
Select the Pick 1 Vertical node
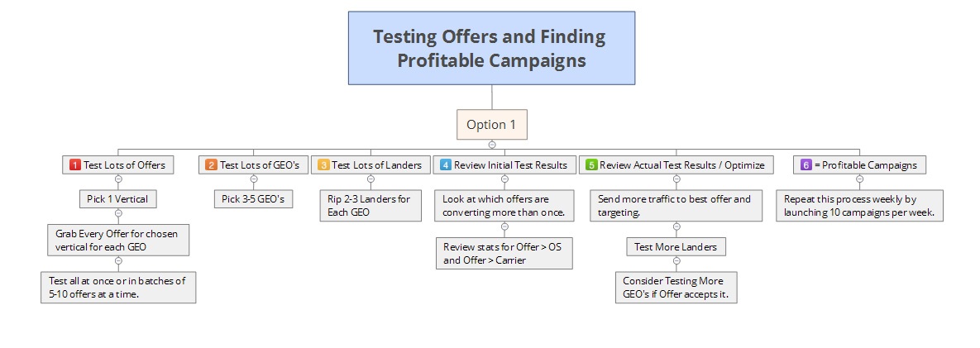pyautogui.click(x=118, y=199)
